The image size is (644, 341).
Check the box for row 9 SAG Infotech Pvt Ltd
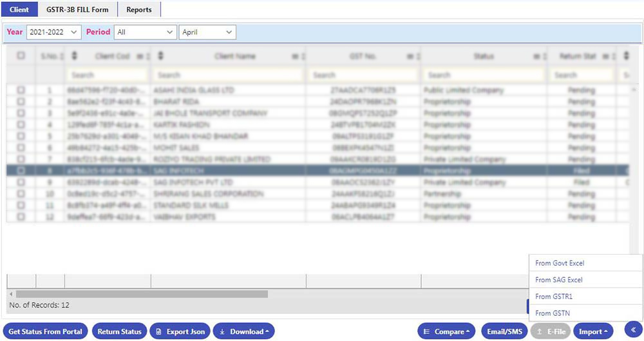(x=21, y=182)
